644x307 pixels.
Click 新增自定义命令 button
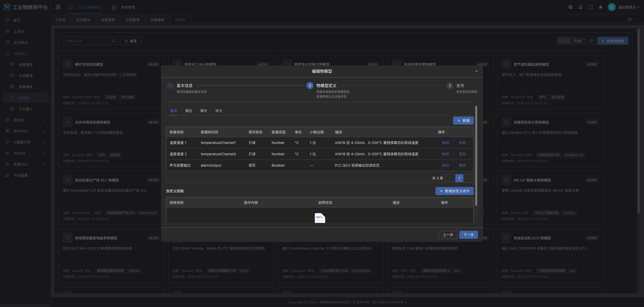coord(454,191)
